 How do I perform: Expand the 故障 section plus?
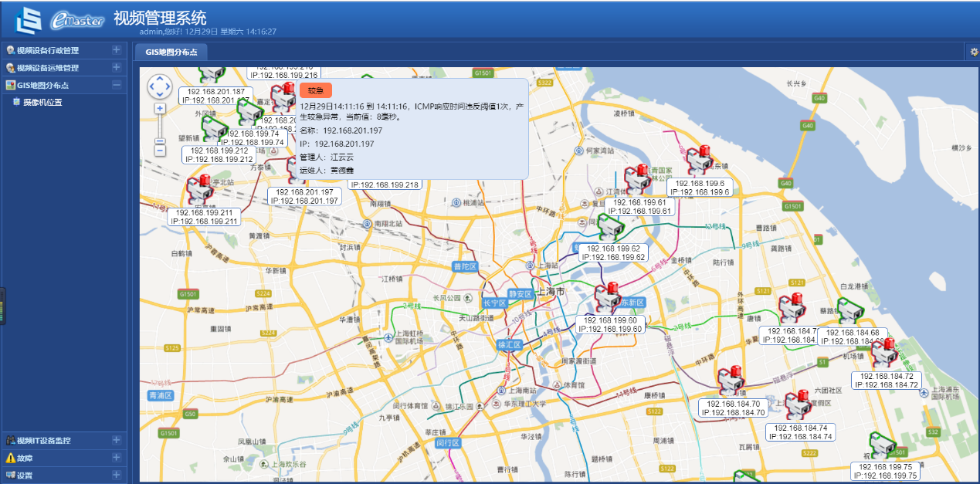[x=117, y=458]
